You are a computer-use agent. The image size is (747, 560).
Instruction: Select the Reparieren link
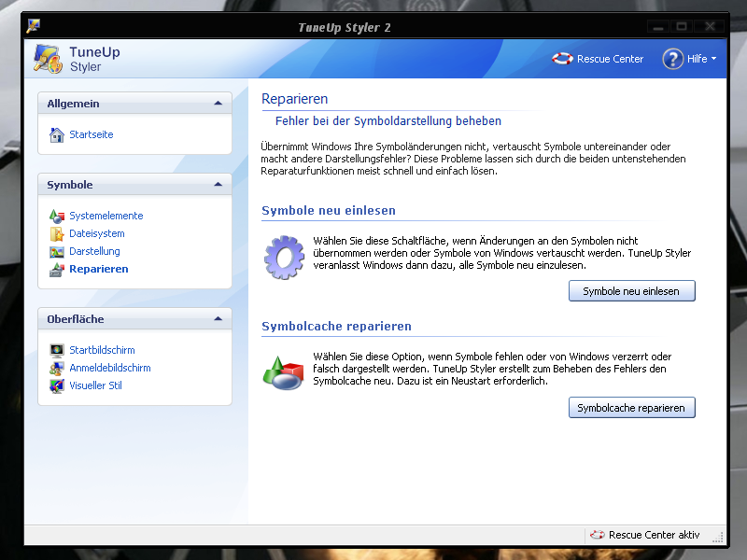pos(99,269)
